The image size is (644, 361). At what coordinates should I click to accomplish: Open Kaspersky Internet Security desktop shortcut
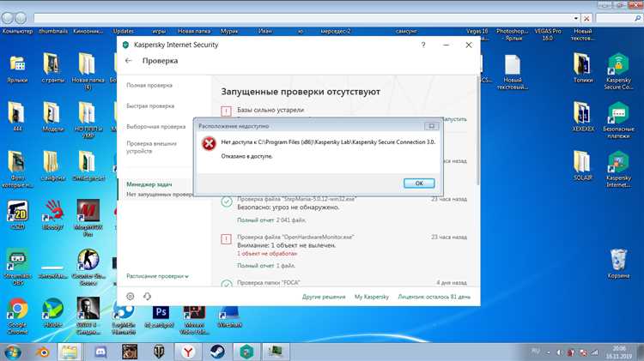click(618, 169)
